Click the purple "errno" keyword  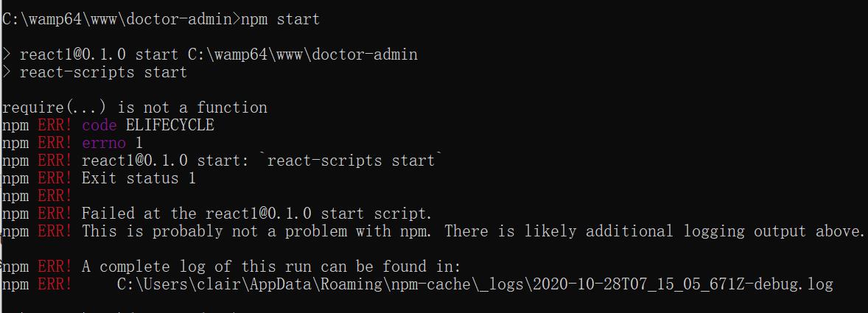point(104,143)
